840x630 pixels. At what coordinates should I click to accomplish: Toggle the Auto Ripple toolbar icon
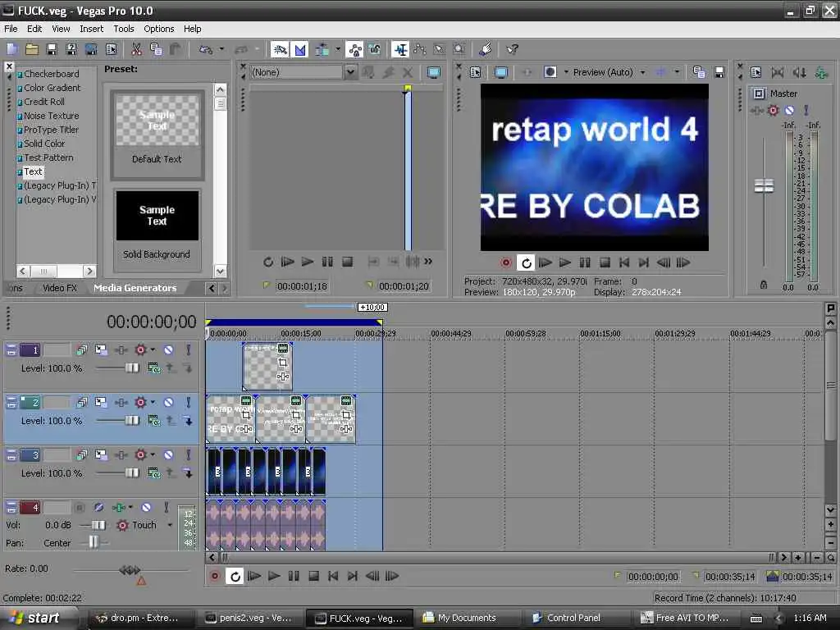tap(322, 49)
